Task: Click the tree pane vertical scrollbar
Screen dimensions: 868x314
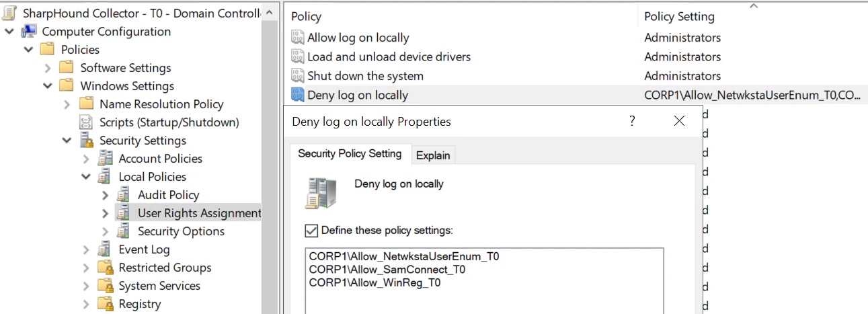Action: pos(269,168)
